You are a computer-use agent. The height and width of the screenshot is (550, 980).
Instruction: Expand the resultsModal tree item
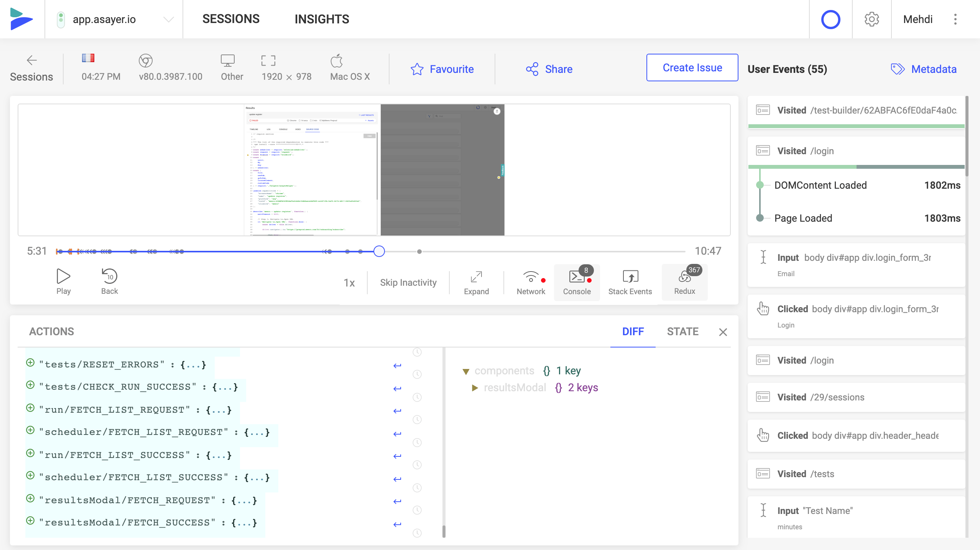(475, 388)
